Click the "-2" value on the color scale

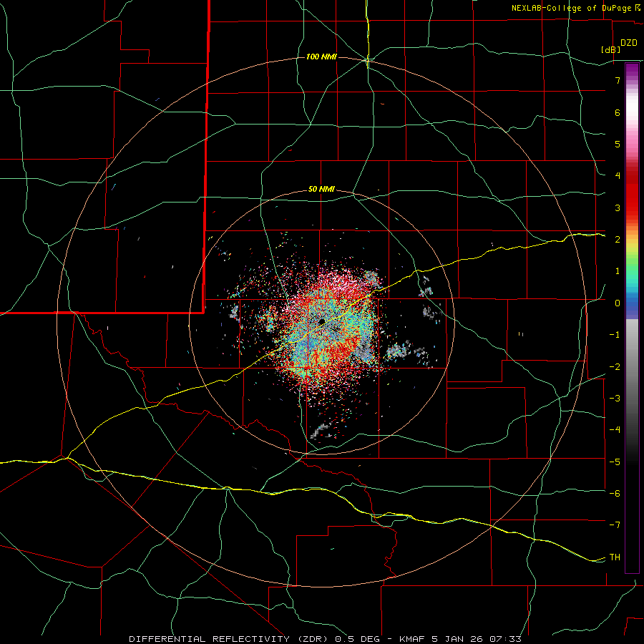(x=615, y=366)
